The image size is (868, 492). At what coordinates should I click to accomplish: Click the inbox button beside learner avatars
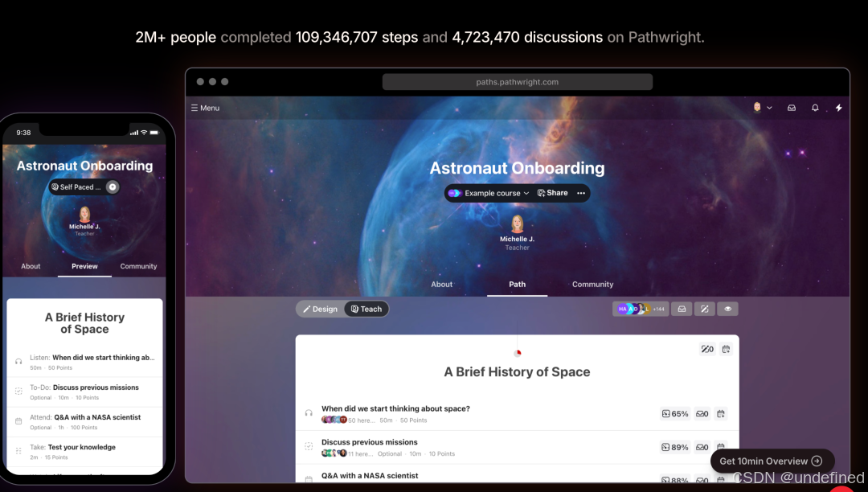click(x=682, y=309)
